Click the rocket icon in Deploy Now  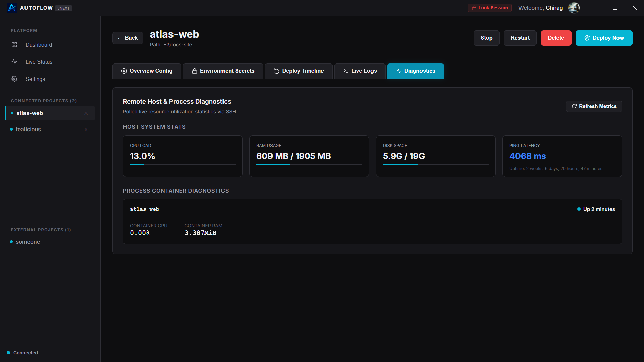click(x=587, y=38)
